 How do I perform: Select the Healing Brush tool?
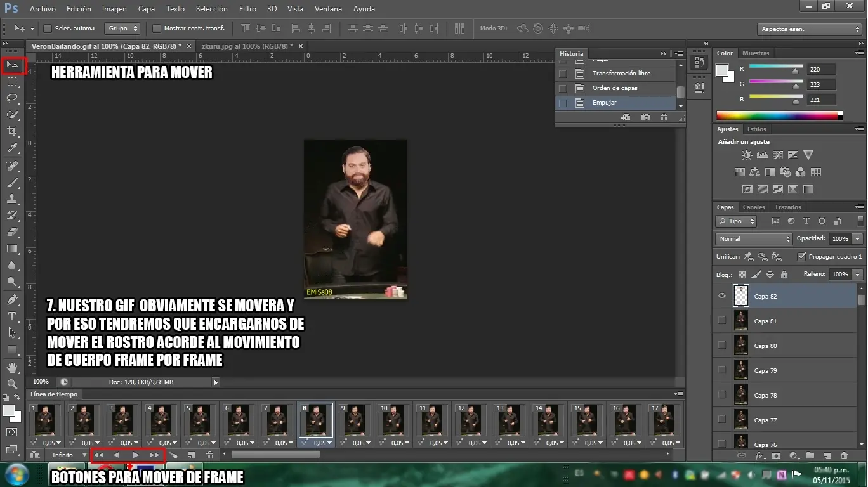pos(12,166)
